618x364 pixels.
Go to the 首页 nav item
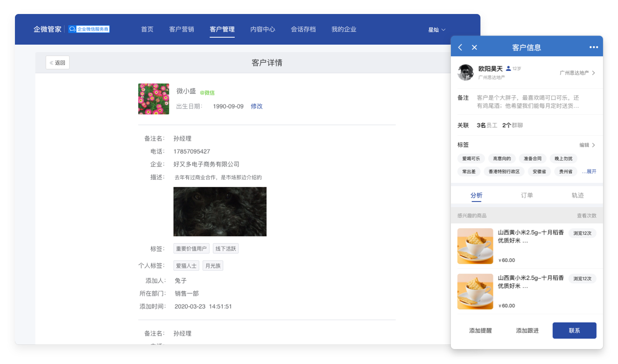147,29
